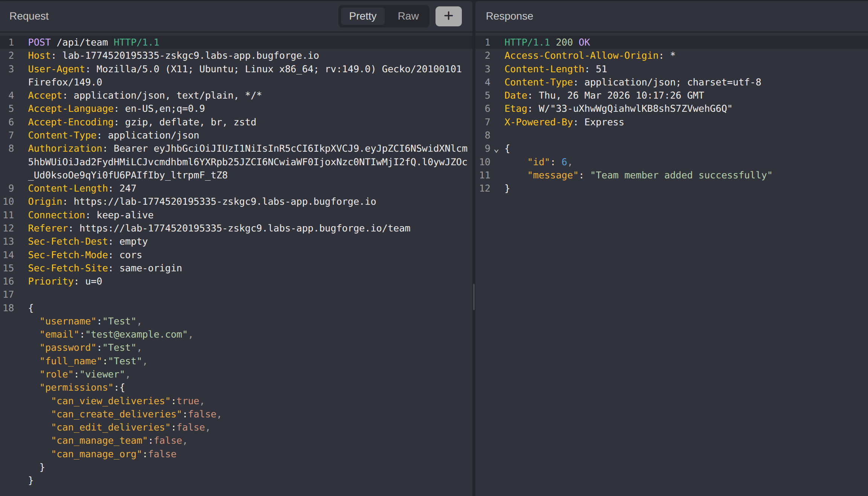Click the pane divider handle between panels

point(474,297)
